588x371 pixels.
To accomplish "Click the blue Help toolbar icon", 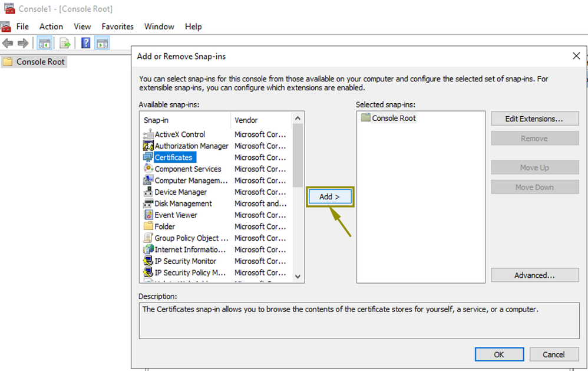I will (x=85, y=43).
